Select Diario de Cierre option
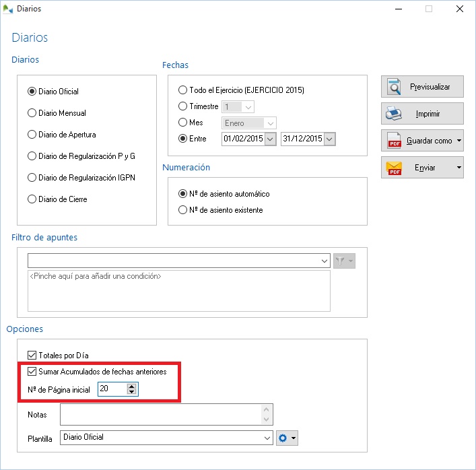The width and height of the screenshot is (476, 470). tap(32, 199)
